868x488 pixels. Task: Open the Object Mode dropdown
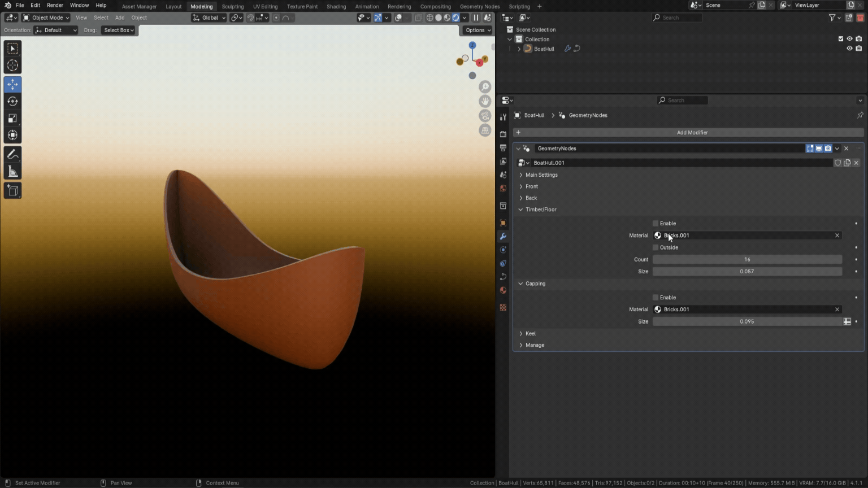pos(46,18)
